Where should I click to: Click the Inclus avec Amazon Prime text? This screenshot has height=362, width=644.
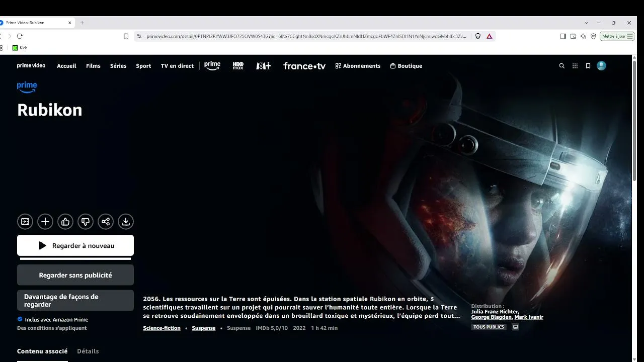click(x=56, y=319)
